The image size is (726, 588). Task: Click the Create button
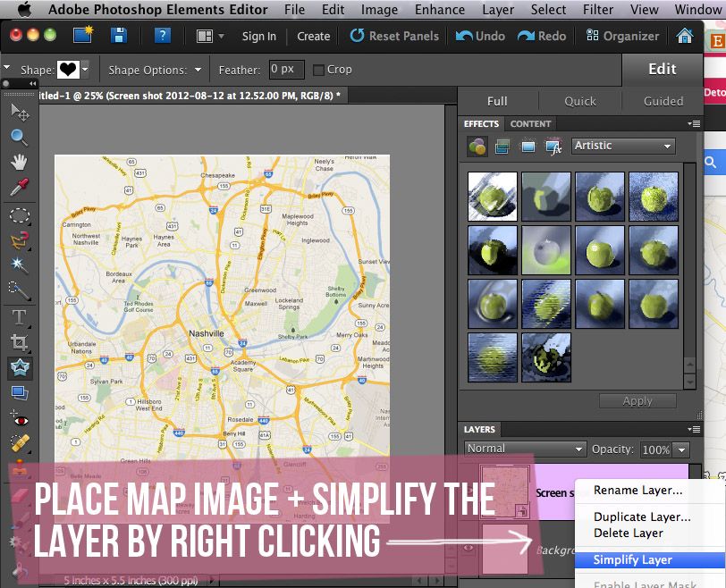coord(314,36)
